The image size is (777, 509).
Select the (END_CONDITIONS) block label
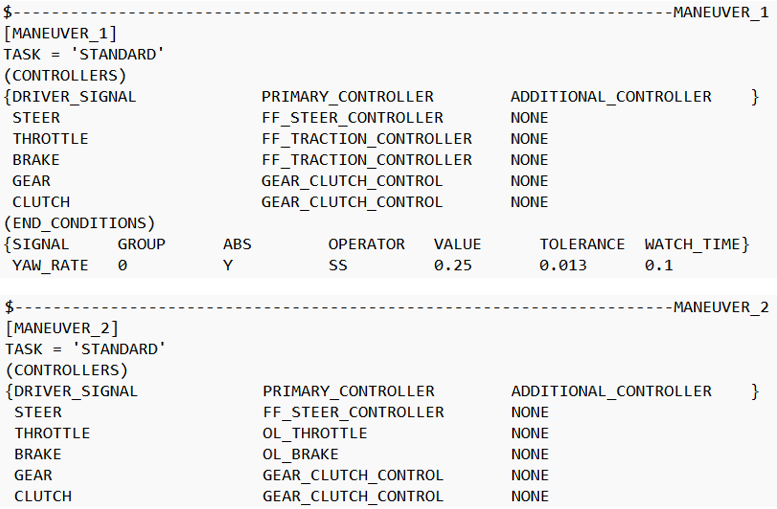79,223
